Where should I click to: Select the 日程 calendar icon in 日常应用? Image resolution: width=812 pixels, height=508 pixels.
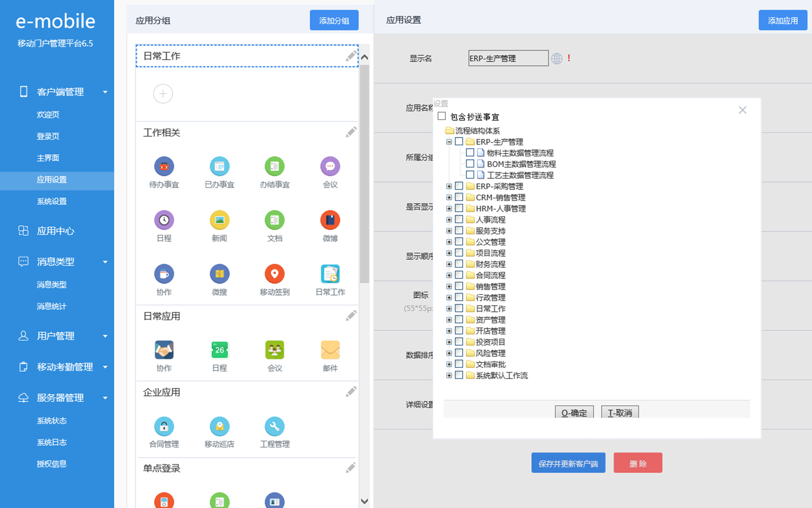(219, 350)
